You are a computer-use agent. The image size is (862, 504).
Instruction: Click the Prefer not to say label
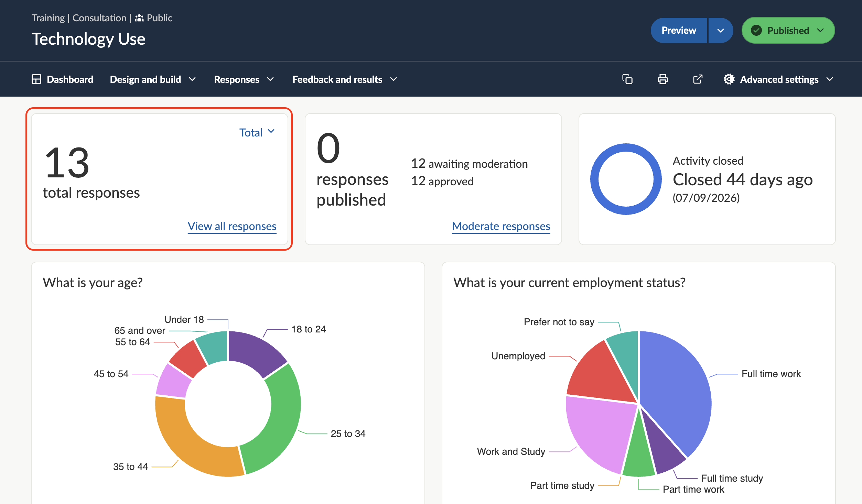pyautogui.click(x=559, y=322)
